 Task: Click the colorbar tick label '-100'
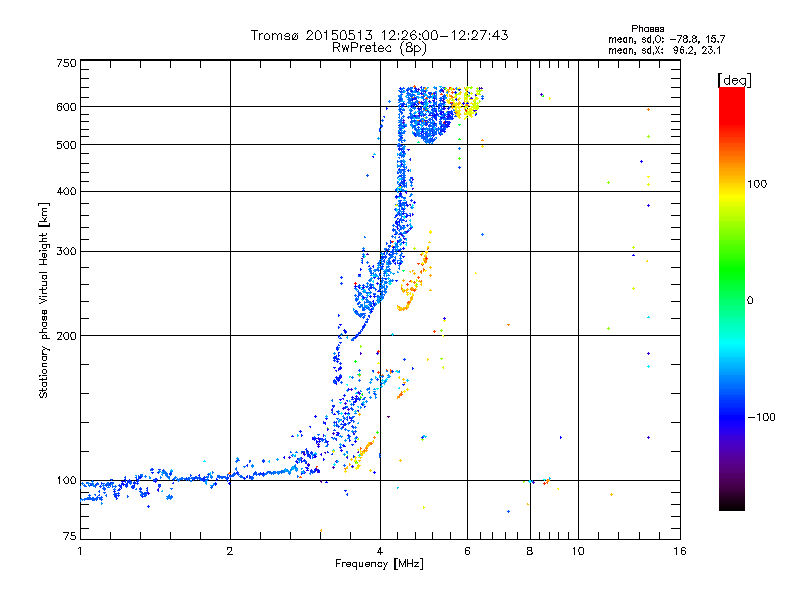pyautogui.click(x=761, y=417)
